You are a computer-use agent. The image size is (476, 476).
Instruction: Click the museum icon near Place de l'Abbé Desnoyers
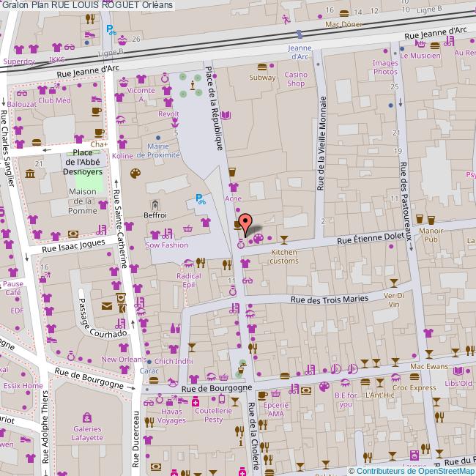[x=29, y=174]
